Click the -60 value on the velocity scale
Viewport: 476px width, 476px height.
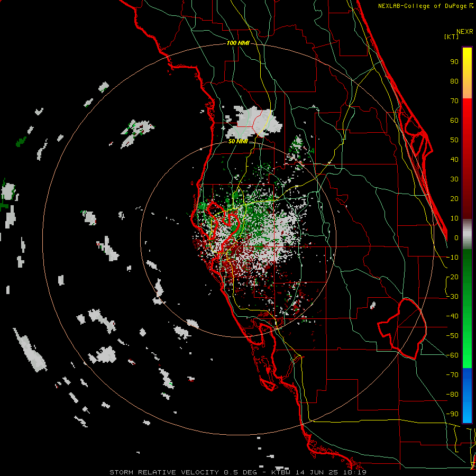452,355
